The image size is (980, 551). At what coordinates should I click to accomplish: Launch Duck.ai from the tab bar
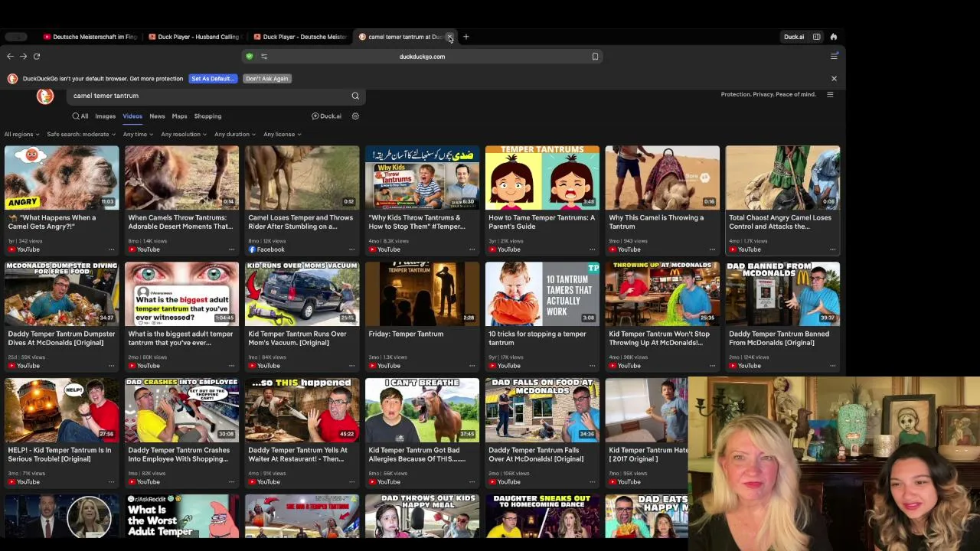pyautogui.click(x=794, y=37)
